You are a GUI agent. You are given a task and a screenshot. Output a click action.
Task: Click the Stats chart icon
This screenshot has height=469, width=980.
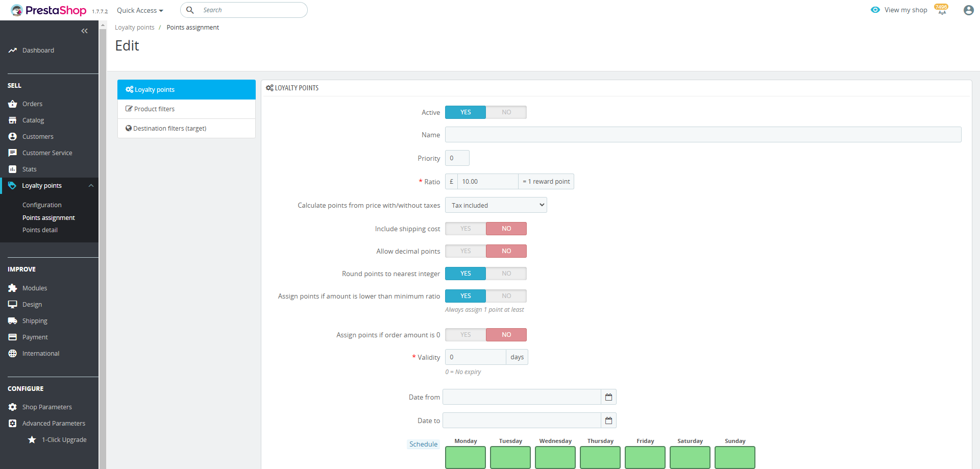click(x=13, y=169)
